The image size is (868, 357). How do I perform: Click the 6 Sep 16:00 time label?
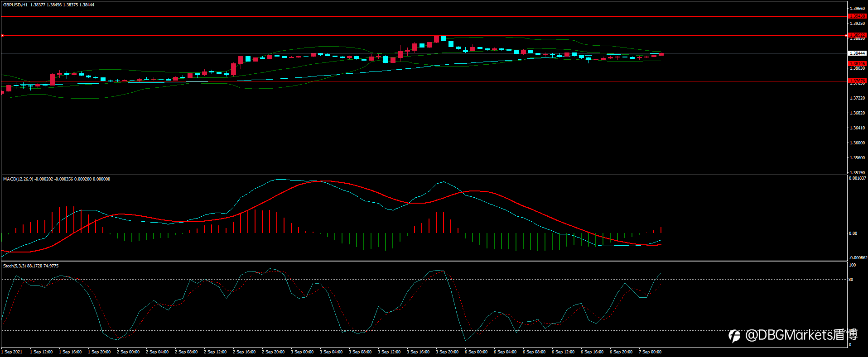pyautogui.click(x=592, y=352)
